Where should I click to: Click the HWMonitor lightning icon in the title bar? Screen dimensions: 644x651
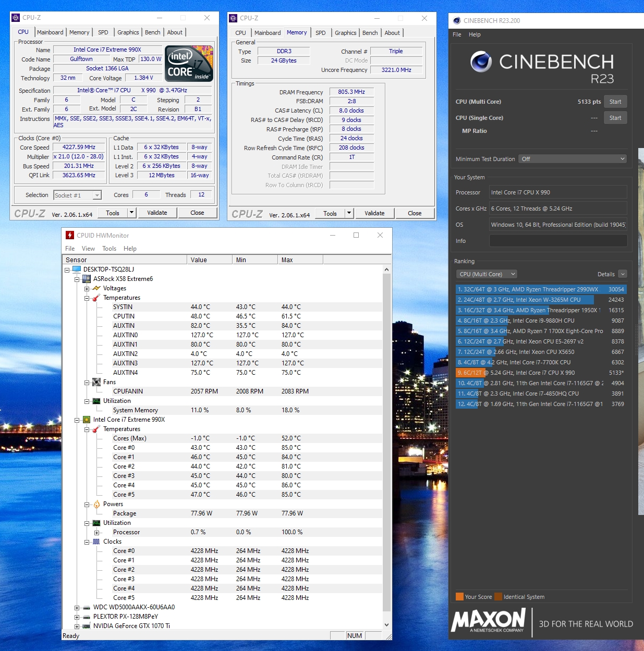coord(70,236)
